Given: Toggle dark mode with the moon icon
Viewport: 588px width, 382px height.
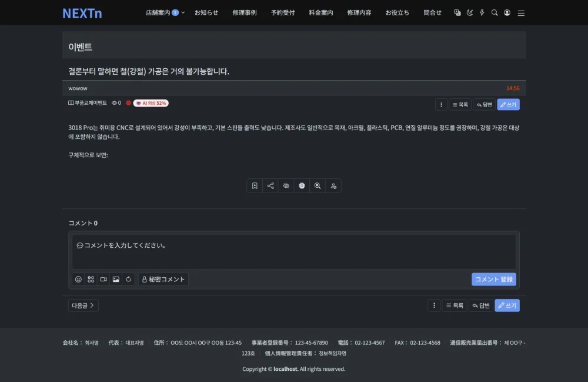Looking at the screenshot, I should coord(469,13).
